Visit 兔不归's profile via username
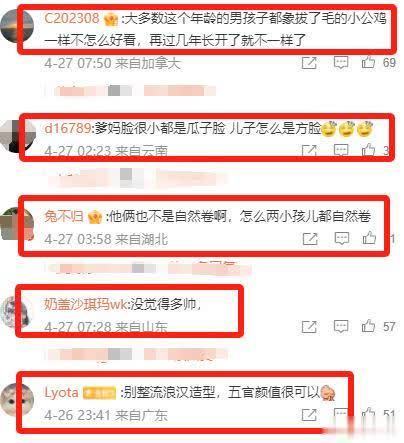Screen dimensions: 404x443 coord(63,216)
